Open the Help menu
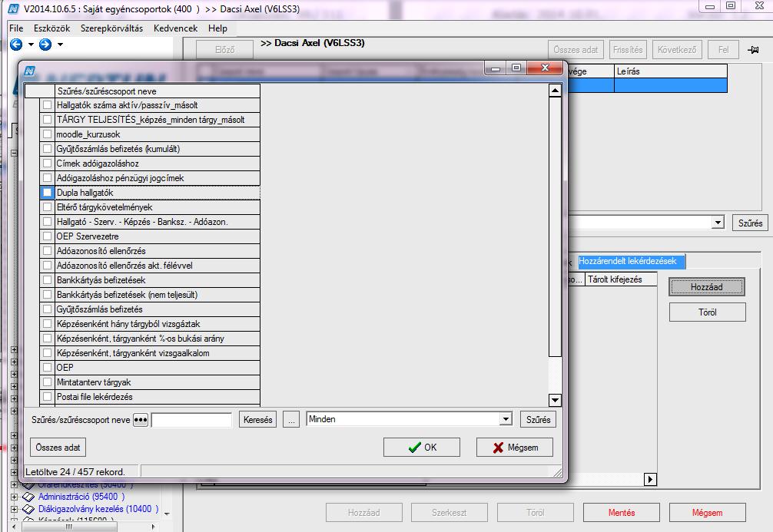 tap(217, 28)
